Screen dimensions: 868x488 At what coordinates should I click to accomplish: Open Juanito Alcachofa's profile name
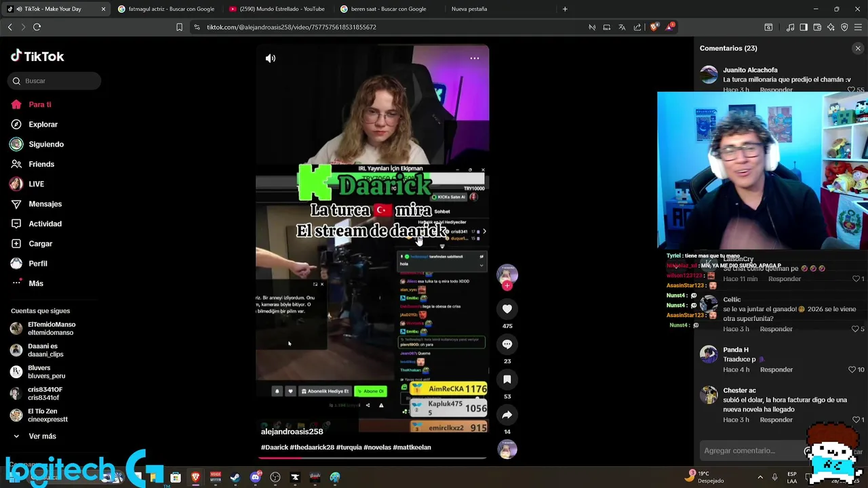pos(750,70)
